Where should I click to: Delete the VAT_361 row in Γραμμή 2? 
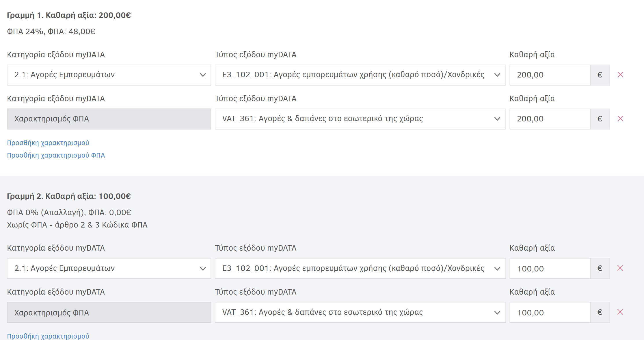pyautogui.click(x=620, y=312)
